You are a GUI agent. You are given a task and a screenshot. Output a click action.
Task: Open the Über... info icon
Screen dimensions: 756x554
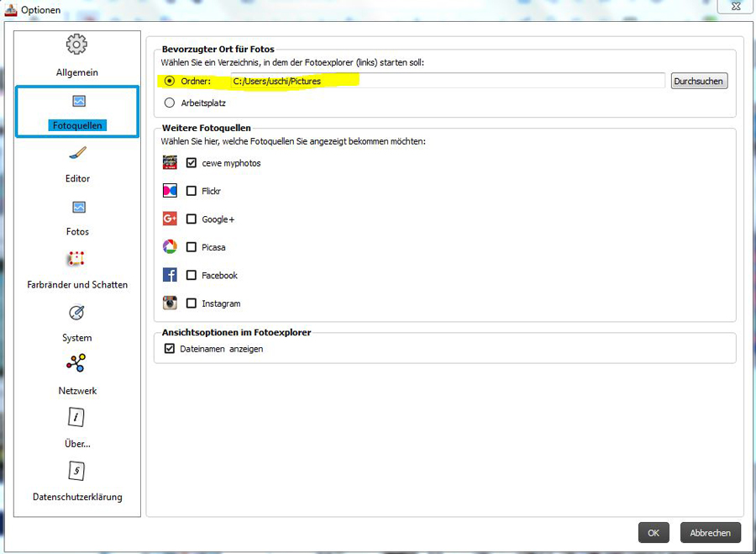click(x=77, y=418)
